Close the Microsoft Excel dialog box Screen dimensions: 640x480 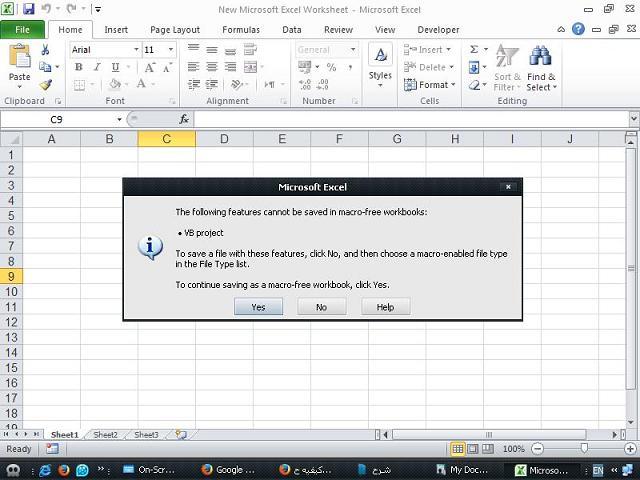point(508,187)
